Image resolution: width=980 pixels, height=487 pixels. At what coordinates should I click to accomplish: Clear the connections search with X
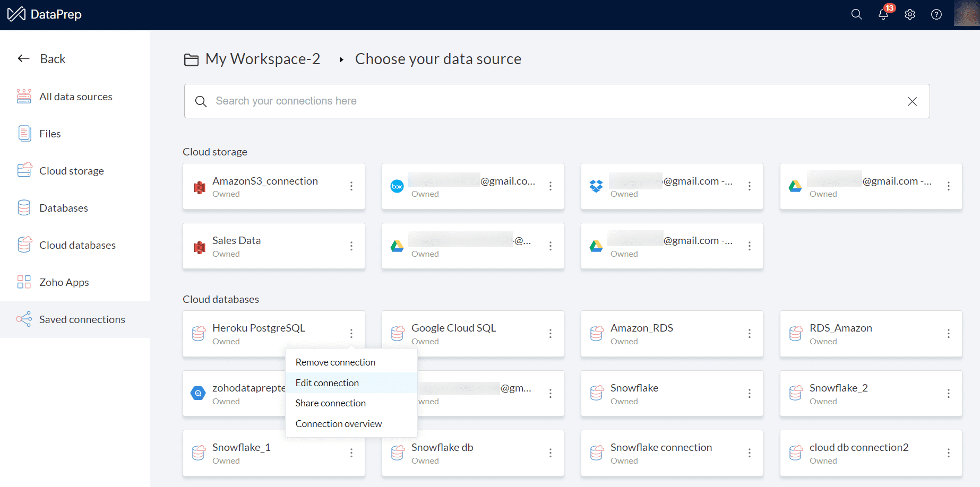click(x=912, y=101)
